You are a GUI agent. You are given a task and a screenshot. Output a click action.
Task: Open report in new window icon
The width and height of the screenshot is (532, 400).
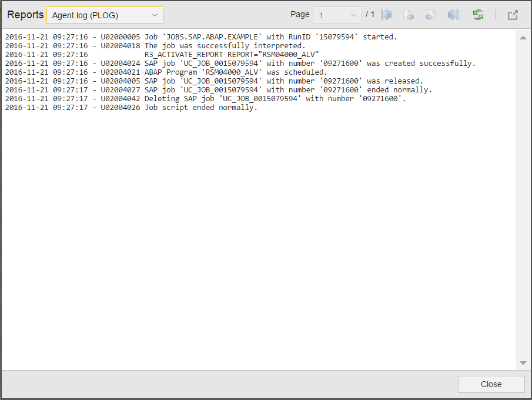pos(513,15)
